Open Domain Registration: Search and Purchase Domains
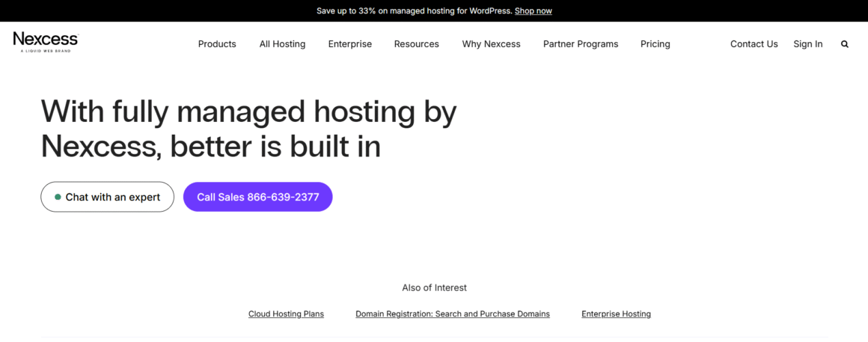Viewport: 868px width, 342px height. coord(453,314)
